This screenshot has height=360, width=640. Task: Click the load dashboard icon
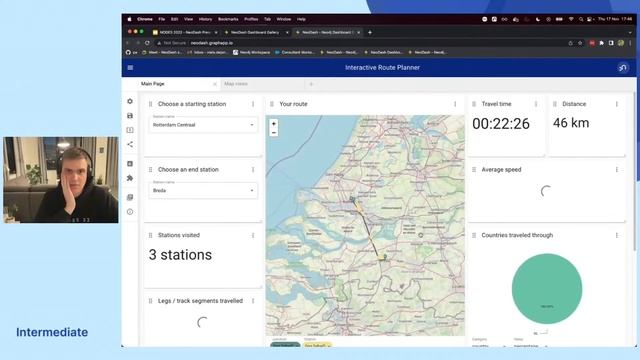[x=130, y=130]
